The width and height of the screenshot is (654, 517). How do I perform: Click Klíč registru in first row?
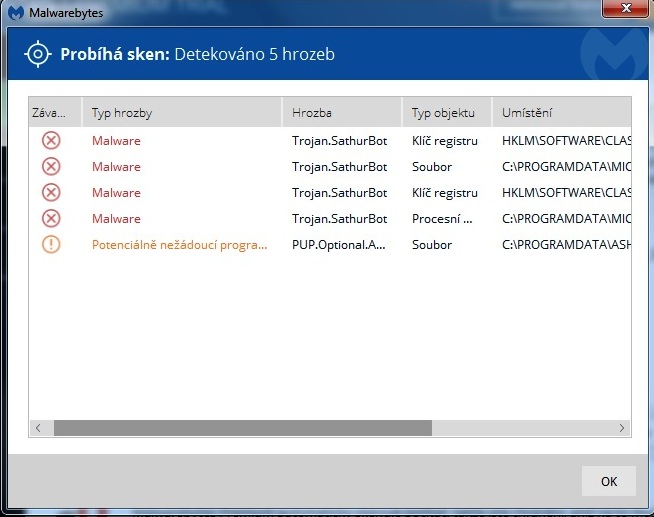pyautogui.click(x=445, y=141)
